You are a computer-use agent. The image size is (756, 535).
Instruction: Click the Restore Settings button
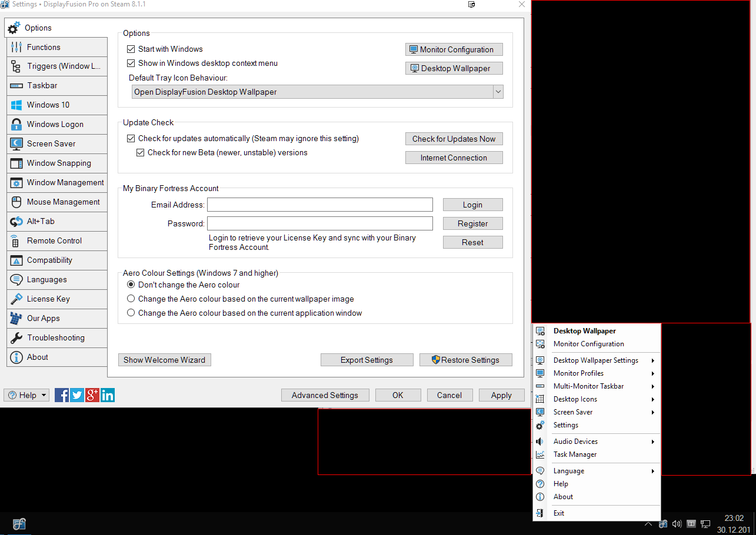466,360
